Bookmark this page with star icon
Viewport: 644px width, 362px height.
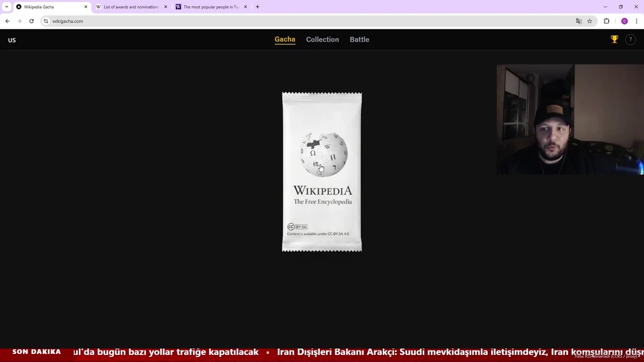click(590, 21)
